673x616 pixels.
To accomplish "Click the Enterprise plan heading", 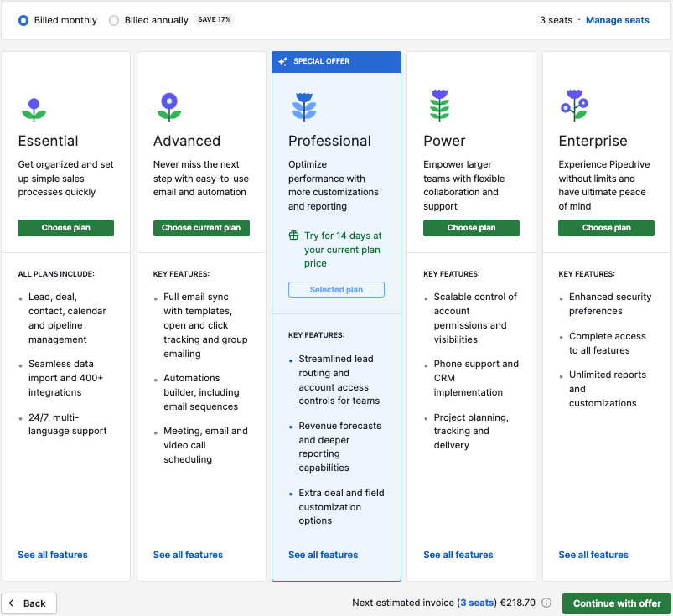I will point(593,141).
